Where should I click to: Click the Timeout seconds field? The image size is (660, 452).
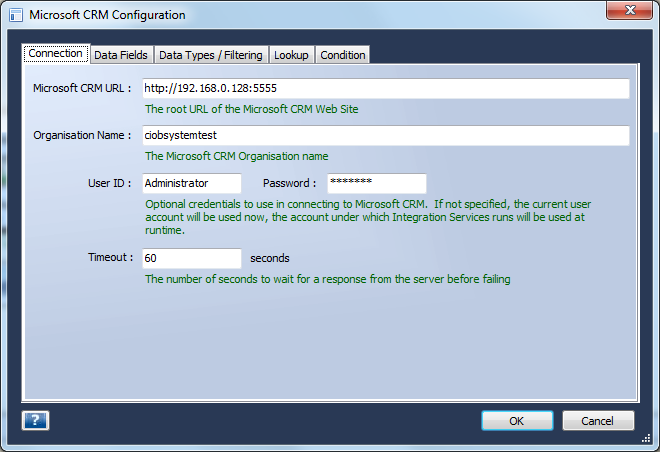(192, 258)
